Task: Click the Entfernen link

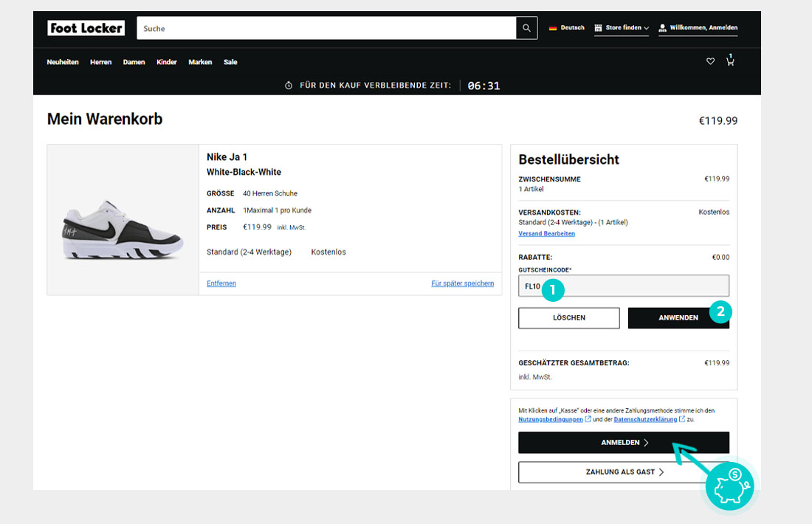Action: (221, 283)
